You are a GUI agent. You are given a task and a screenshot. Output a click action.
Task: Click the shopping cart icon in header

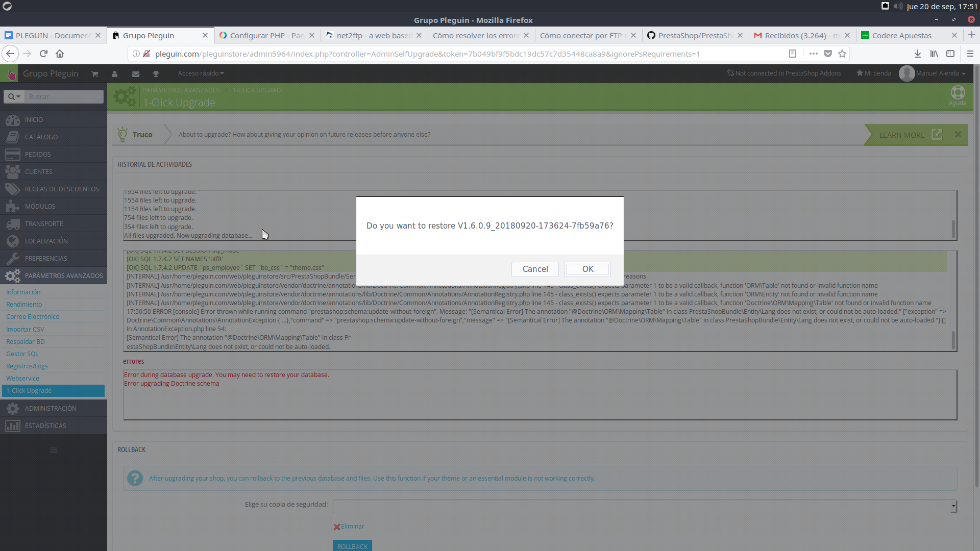tap(94, 74)
